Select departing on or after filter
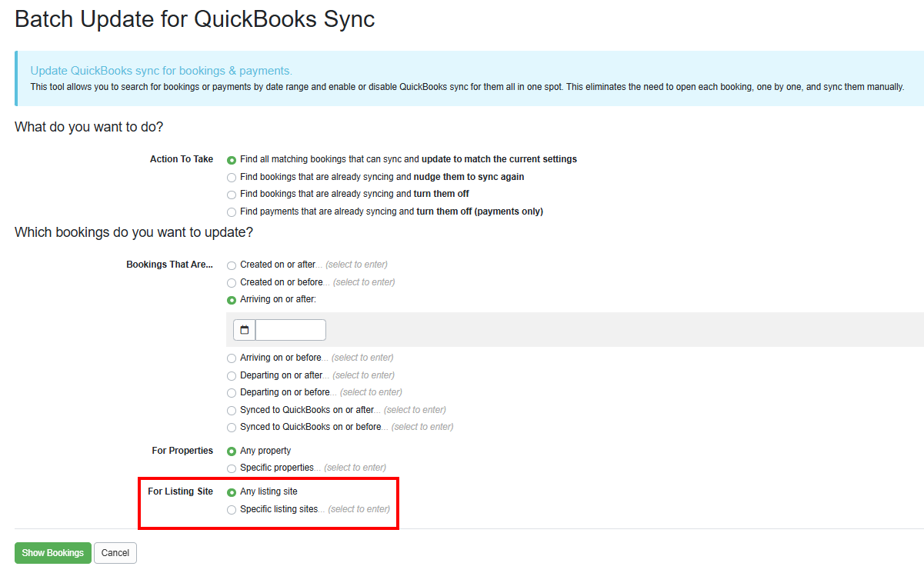 [231, 375]
